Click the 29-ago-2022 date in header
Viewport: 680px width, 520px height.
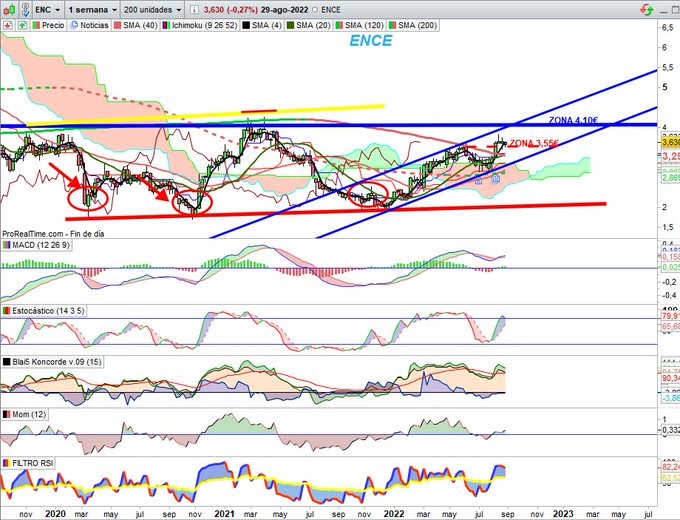click(x=284, y=10)
